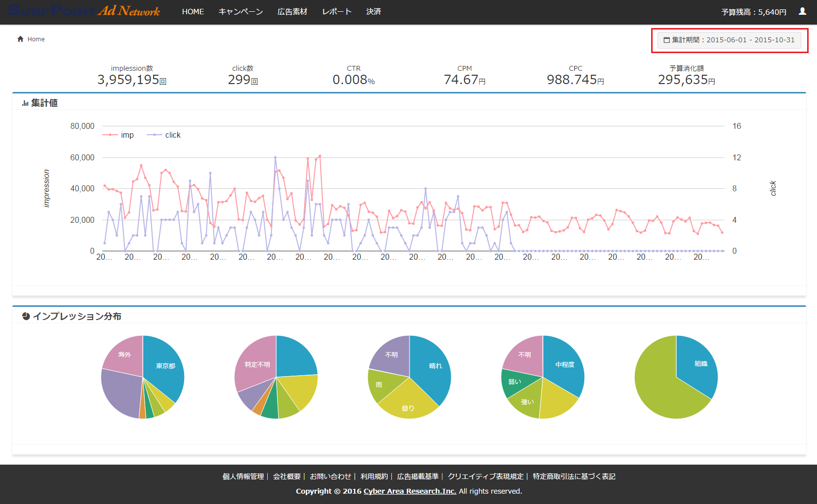Go to the 決済 page
This screenshot has height=504, width=817.
click(x=374, y=12)
